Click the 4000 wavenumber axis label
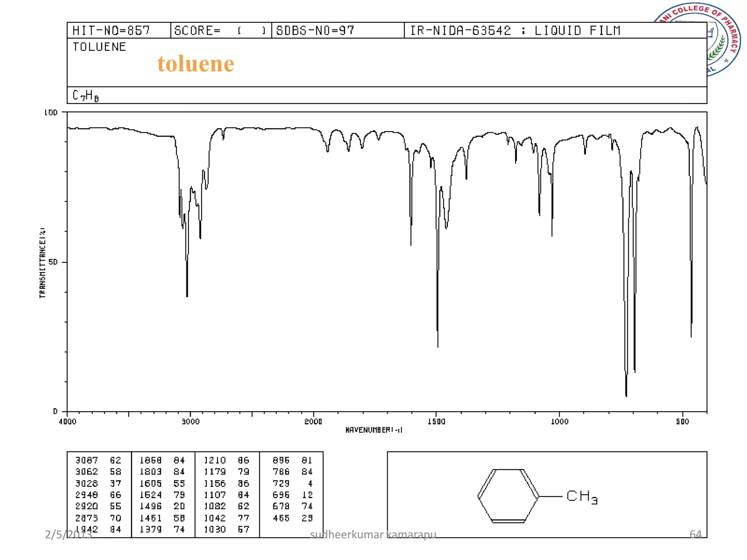The height and width of the screenshot is (560, 747). tap(67, 422)
